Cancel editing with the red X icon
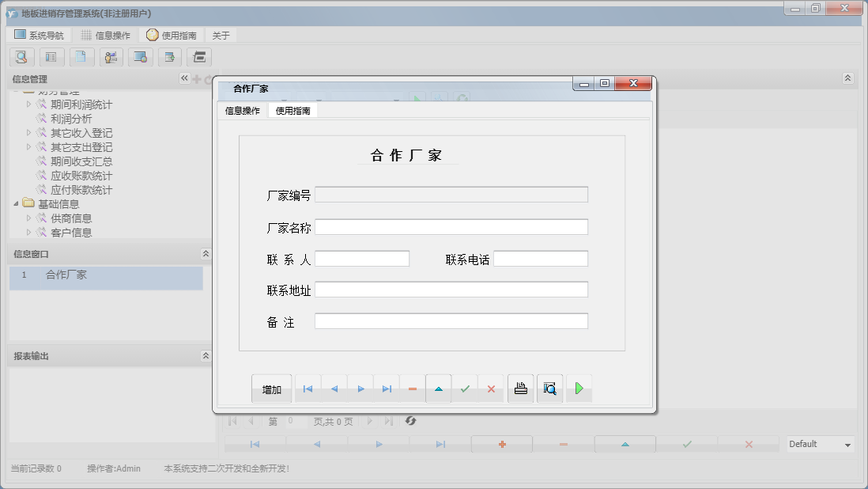The height and width of the screenshot is (489, 868). click(x=491, y=389)
